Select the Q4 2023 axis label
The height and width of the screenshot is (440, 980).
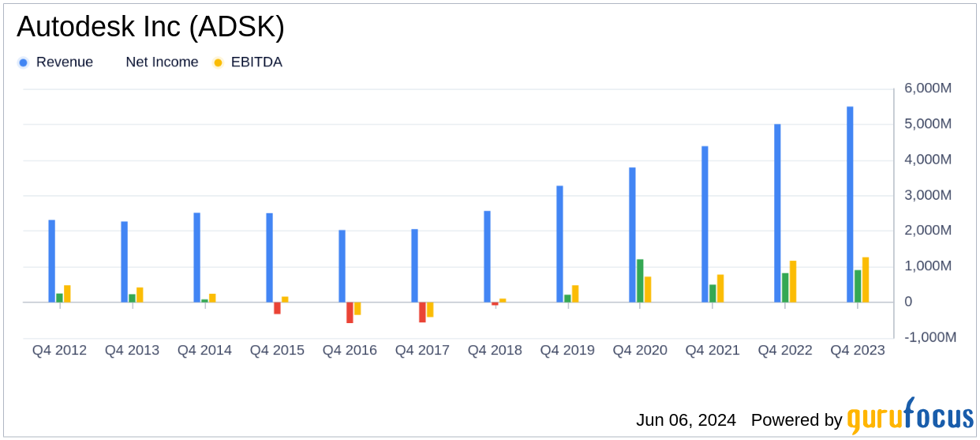click(858, 350)
